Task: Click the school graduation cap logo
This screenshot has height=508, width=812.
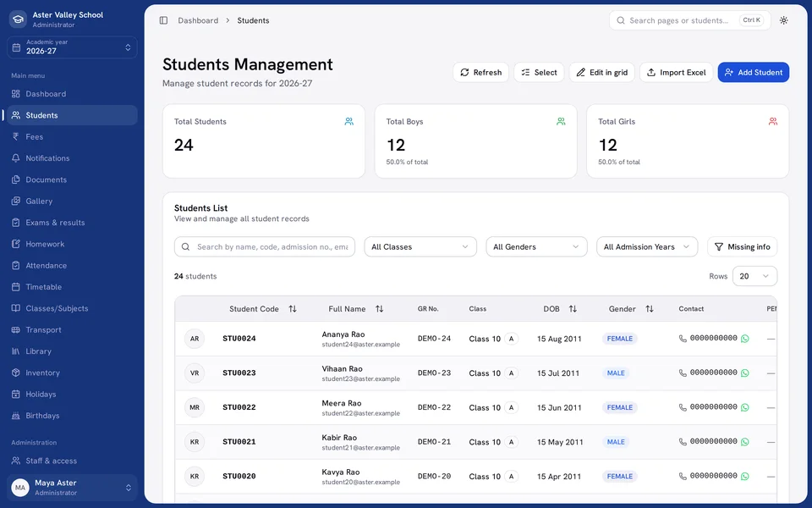Action: [x=18, y=19]
